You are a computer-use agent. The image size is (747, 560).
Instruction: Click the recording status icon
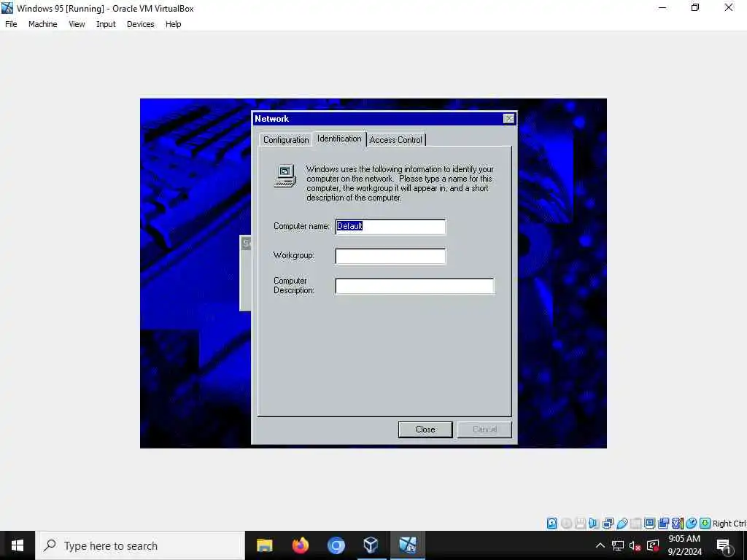[663, 524]
